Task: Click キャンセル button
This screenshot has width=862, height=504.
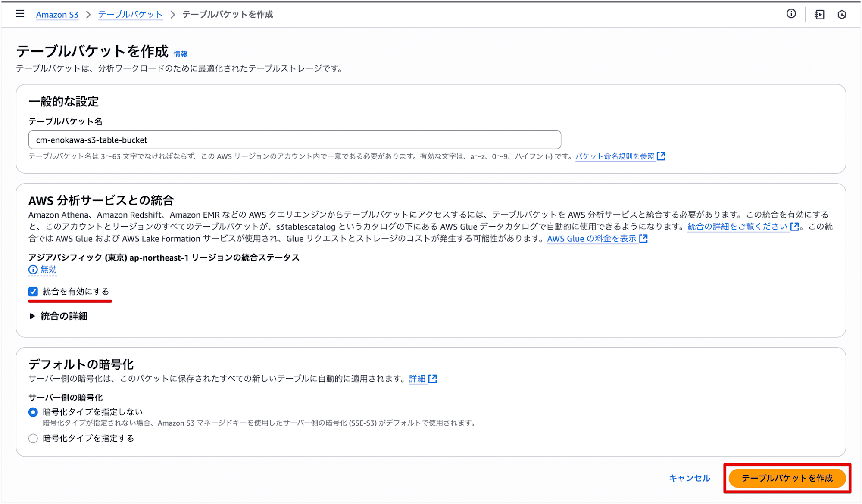Action: click(690, 478)
